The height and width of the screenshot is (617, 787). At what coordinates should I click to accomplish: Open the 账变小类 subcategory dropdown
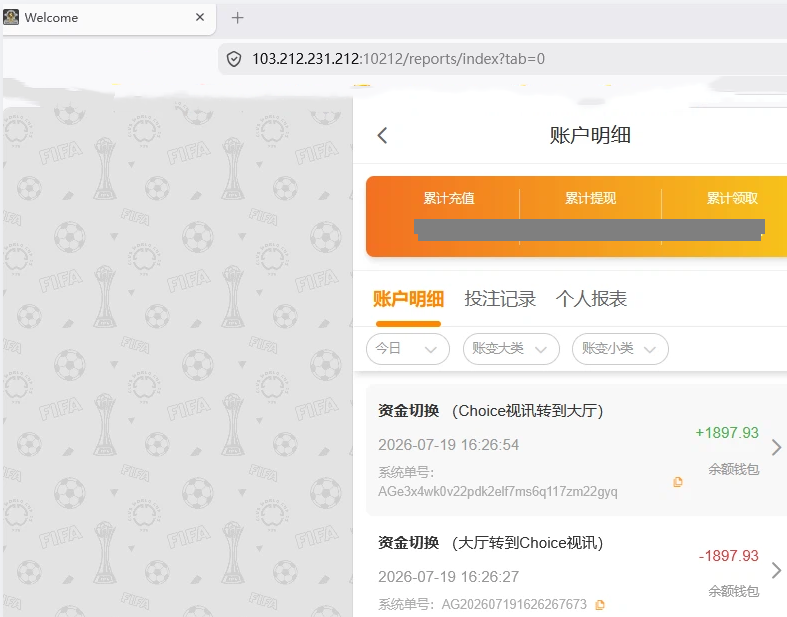(x=620, y=349)
